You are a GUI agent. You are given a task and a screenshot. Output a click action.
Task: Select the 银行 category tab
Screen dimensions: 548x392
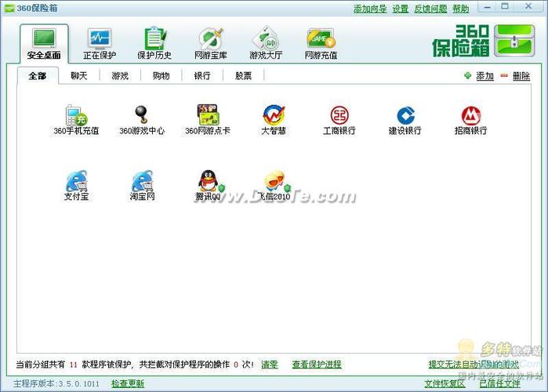(x=202, y=76)
